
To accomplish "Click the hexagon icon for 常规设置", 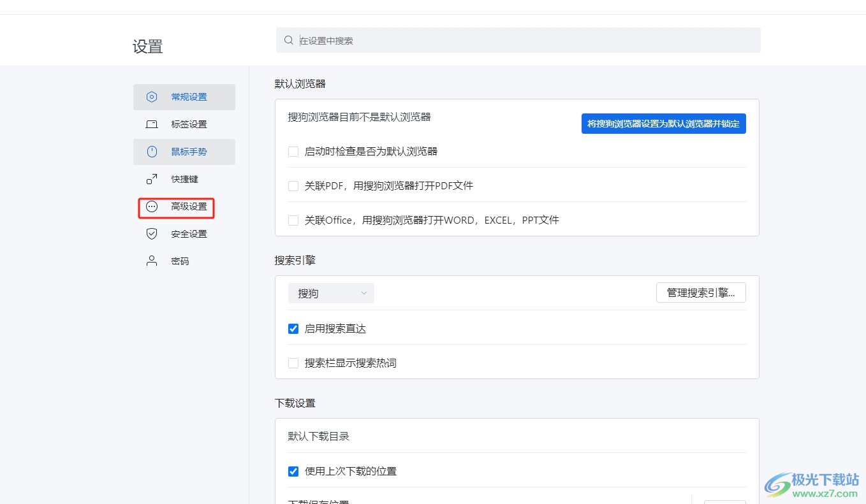I will pyautogui.click(x=152, y=97).
